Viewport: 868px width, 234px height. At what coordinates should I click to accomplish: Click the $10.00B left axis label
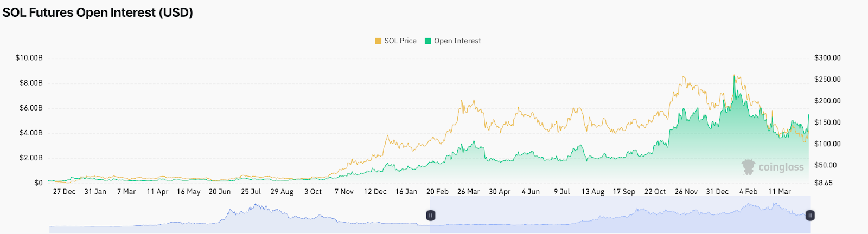point(29,58)
